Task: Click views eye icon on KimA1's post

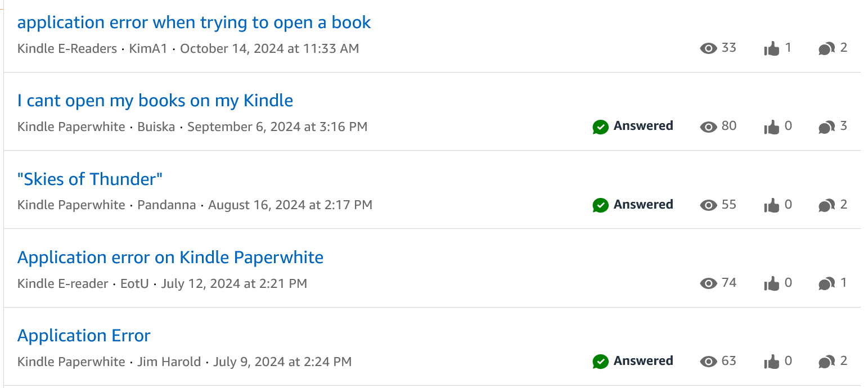Action: 708,48
